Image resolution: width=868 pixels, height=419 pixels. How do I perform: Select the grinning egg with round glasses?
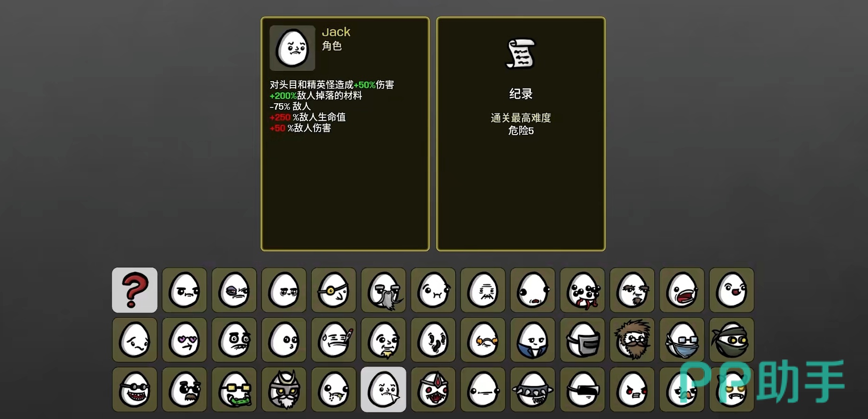point(135,389)
